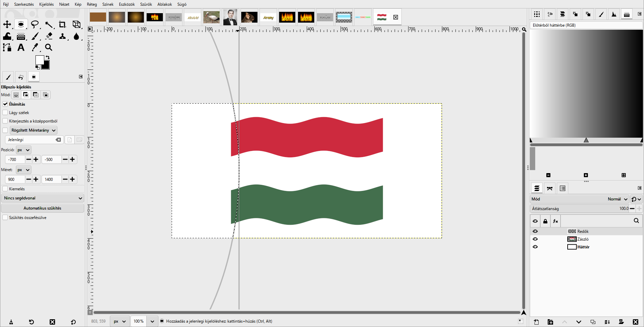Open the Rögzített Méretarány dropdown

coord(33,130)
